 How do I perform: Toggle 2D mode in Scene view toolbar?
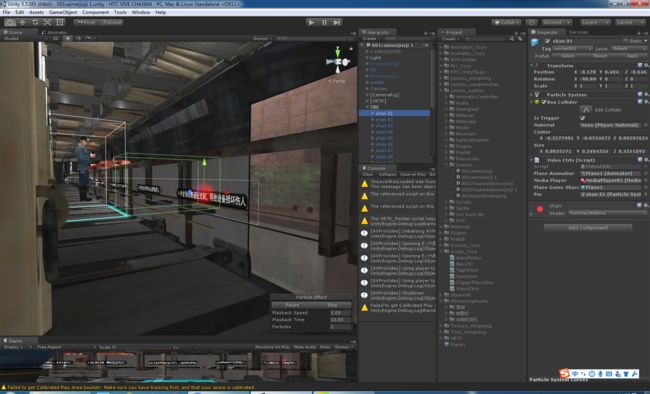55,38
